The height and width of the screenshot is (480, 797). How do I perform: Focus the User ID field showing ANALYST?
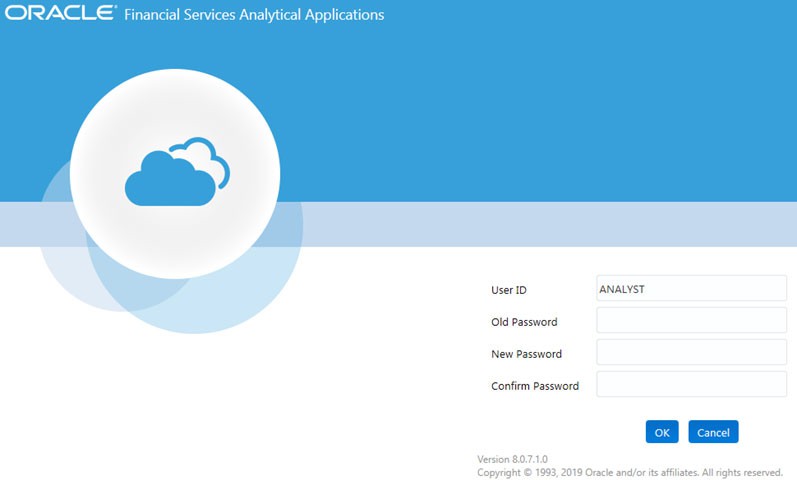pos(691,288)
